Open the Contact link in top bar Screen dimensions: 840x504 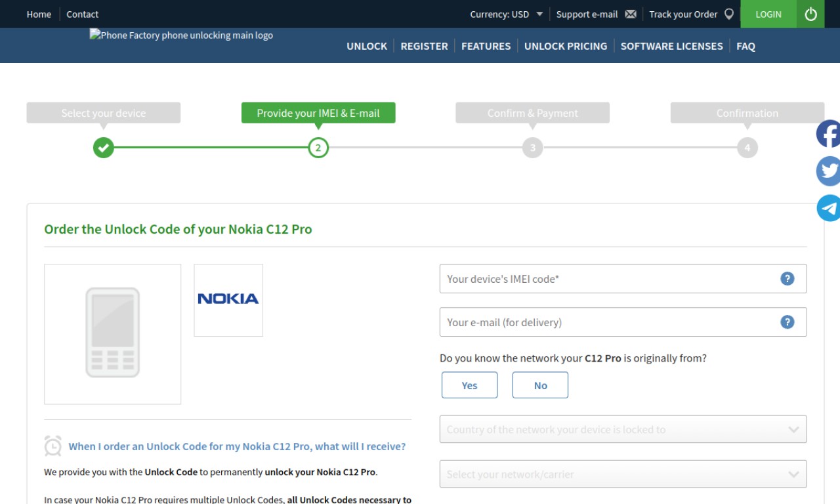click(x=82, y=14)
